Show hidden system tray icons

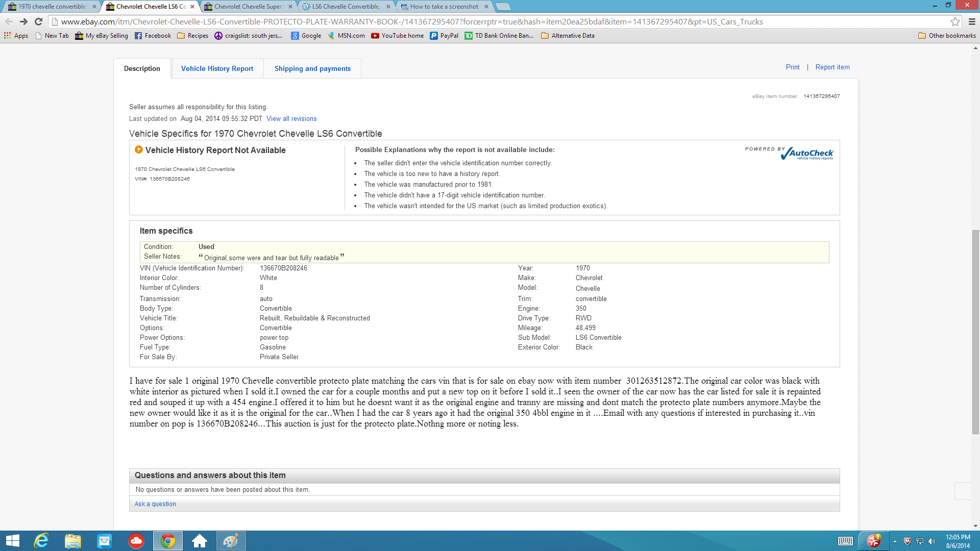895,541
